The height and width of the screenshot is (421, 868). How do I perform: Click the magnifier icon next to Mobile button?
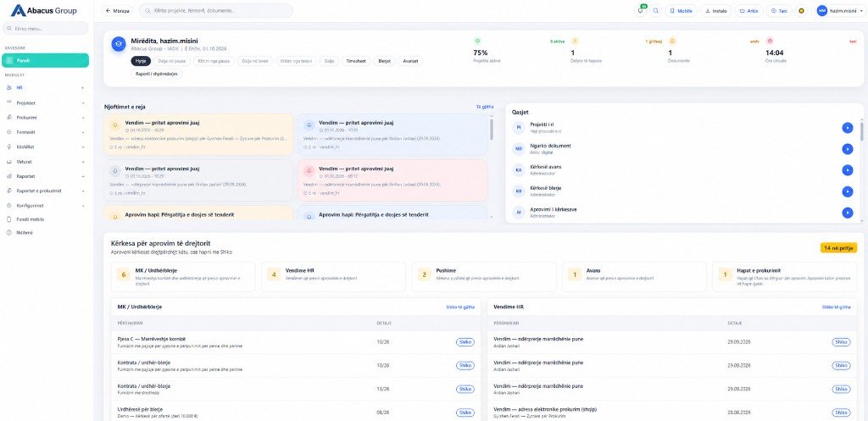click(x=656, y=10)
